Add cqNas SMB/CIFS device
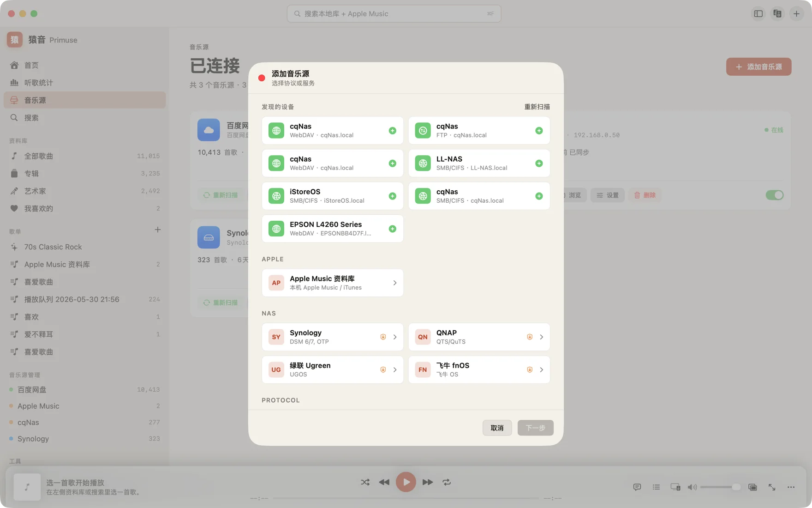 click(x=539, y=196)
